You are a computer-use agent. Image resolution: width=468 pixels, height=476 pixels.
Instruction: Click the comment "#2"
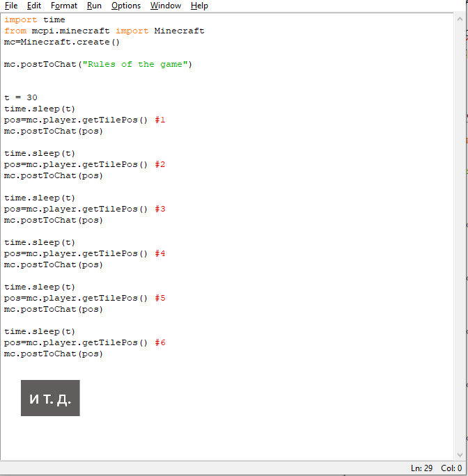pyautogui.click(x=160, y=164)
